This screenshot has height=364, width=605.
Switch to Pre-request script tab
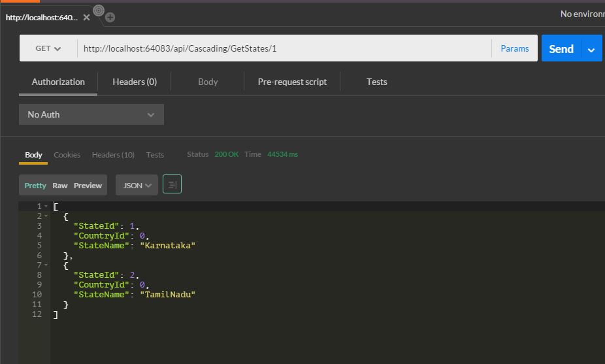pos(292,82)
